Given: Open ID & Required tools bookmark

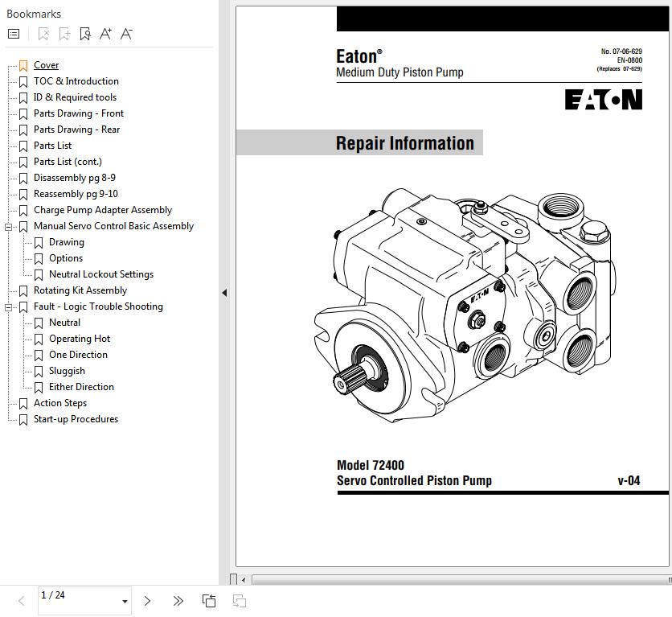Looking at the screenshot, I should pyautogui.click(x=75, y=97).
